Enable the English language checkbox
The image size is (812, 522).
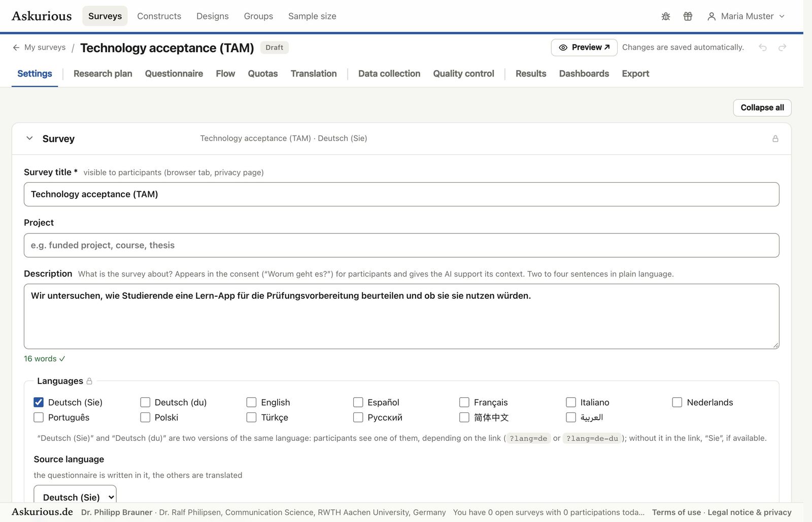[x=251, y=402]
